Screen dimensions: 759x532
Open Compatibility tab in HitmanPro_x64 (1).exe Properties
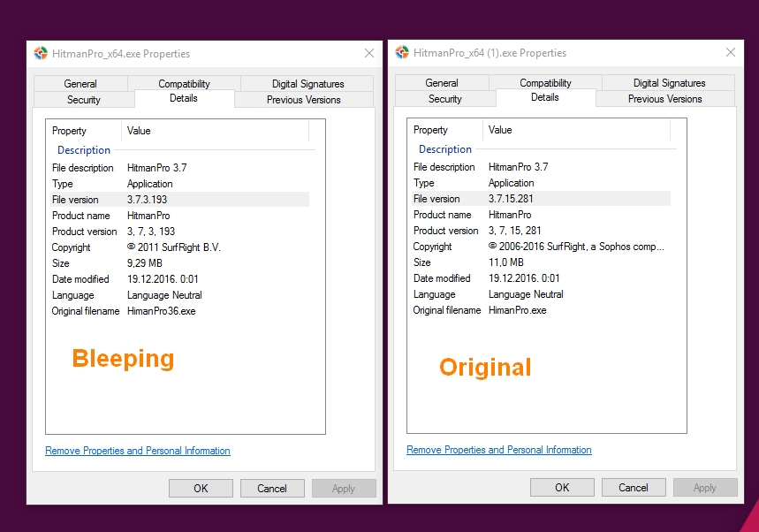[x=545, y=82]
